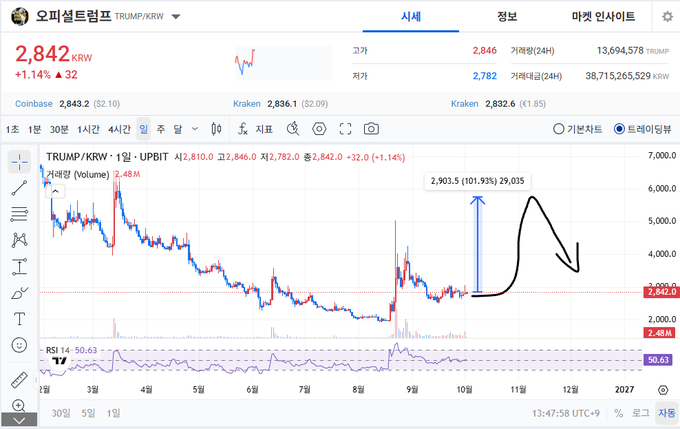Select the trend line drawing tool
The height and width of the screenshot is (429, 680).
coord(19,188)
